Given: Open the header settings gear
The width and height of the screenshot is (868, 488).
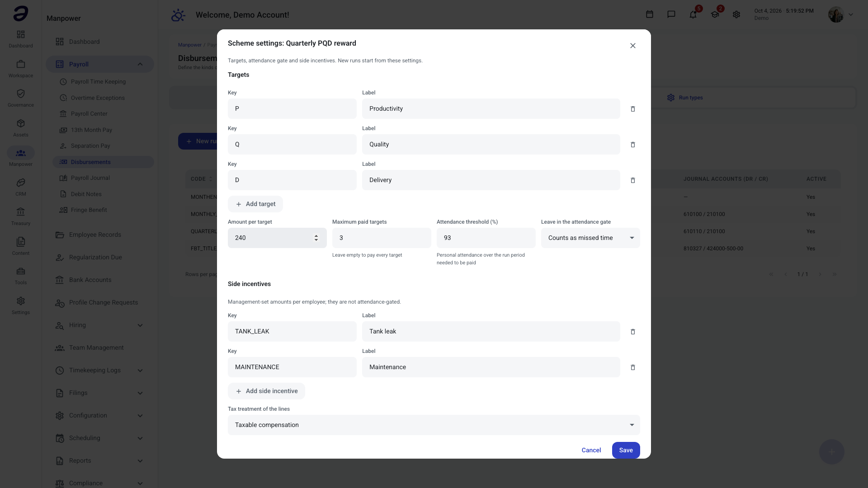Looking at the screenshot, I should point(736,14).
